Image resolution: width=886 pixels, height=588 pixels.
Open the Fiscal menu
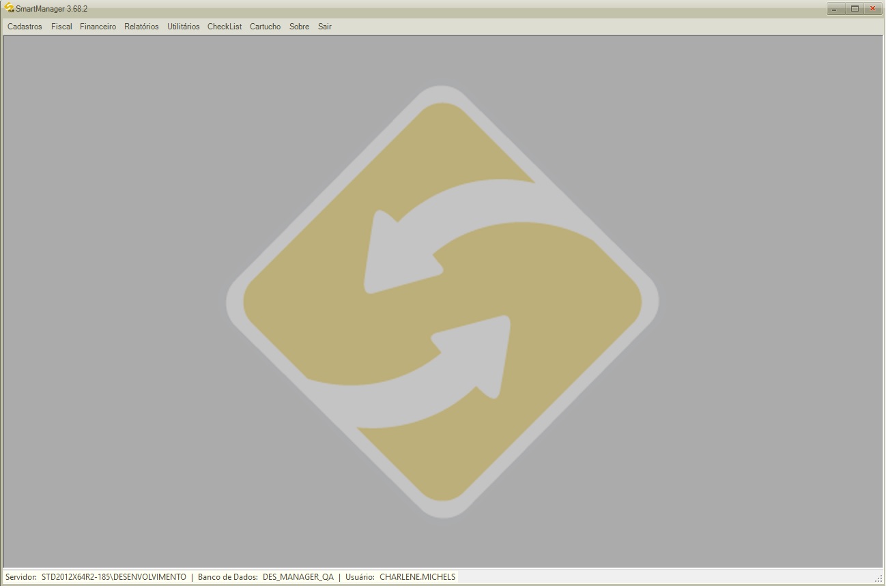coord(61,27)
